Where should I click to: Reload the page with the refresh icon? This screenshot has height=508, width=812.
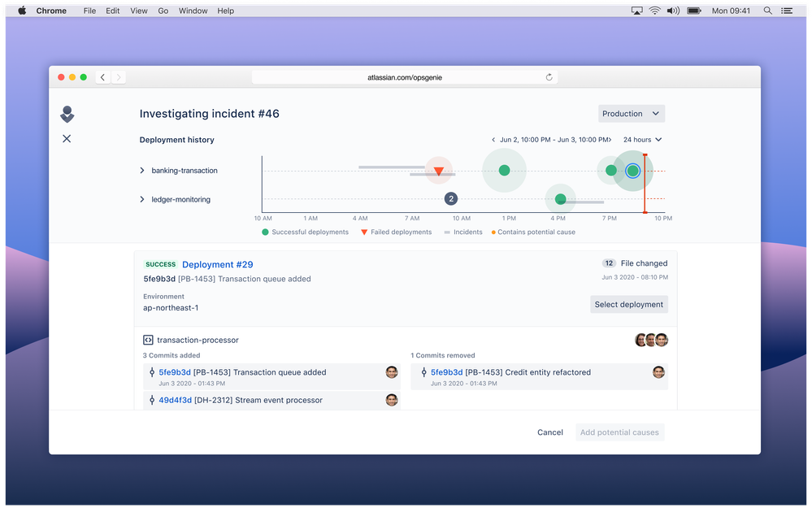pyautogui.click(x=549, y=77)
